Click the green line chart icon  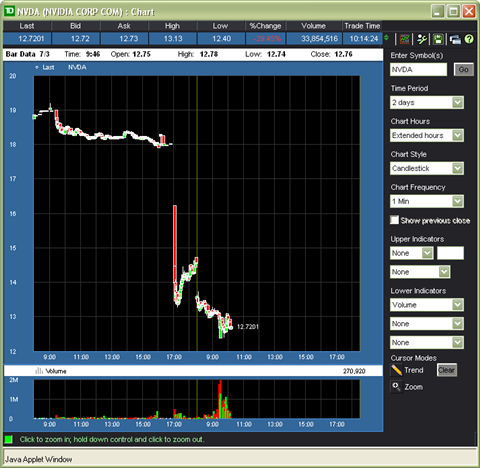pos(405,39)
